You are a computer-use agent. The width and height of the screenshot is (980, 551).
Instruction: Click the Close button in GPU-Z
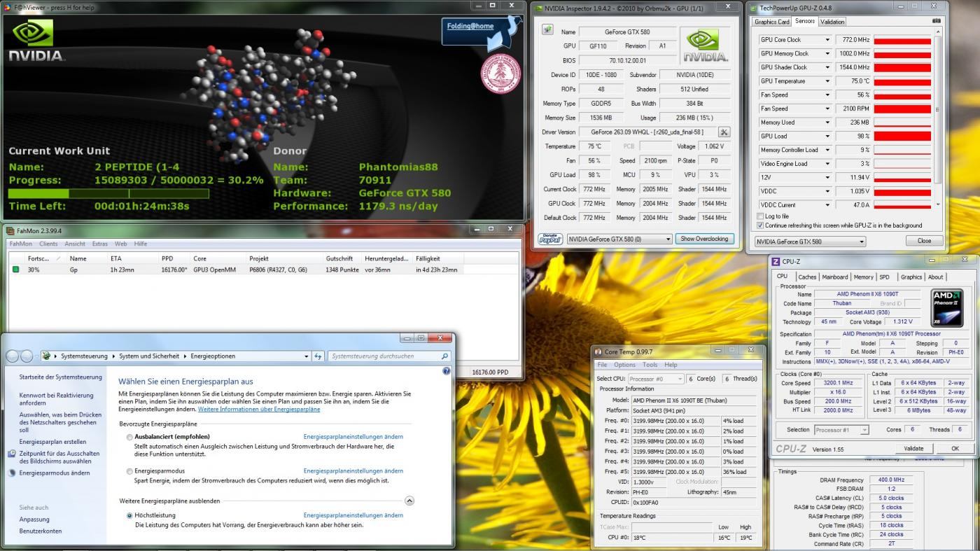pos(924,241)
